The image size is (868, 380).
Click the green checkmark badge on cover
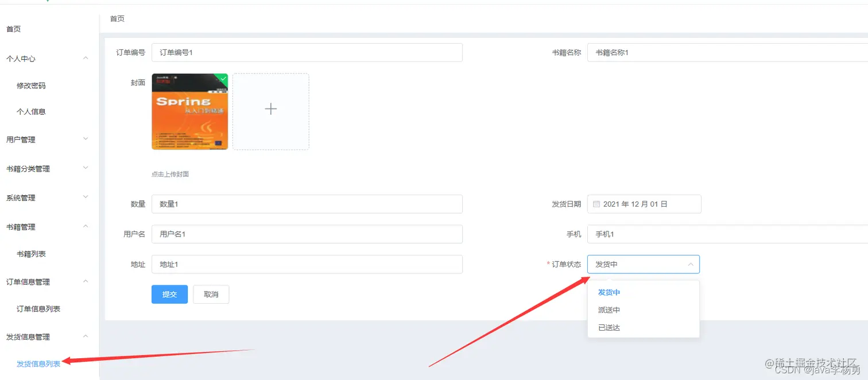click(x=223, y=78)
